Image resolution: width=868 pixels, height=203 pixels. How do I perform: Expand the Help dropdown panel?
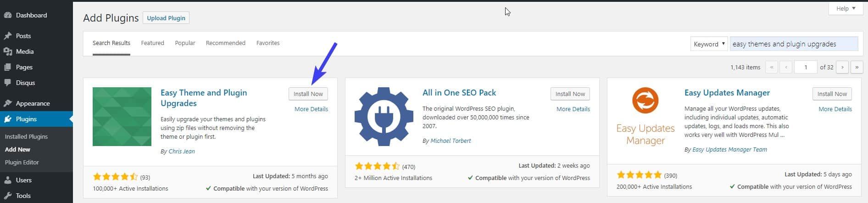846,8
